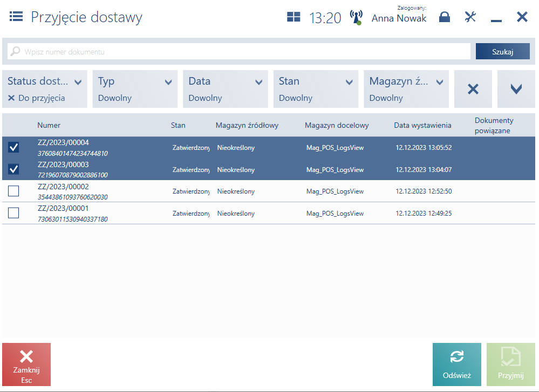Click the 13:20 clock display
The image size is (539, 392).
coord(325,18)
